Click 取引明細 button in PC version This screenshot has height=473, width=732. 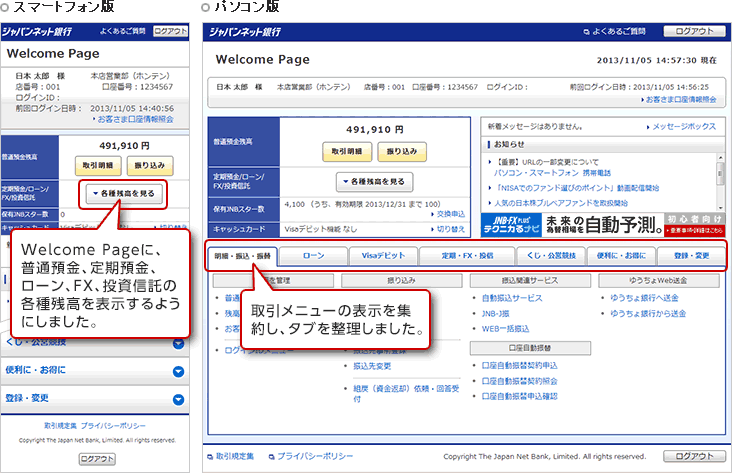coord(347,152)
